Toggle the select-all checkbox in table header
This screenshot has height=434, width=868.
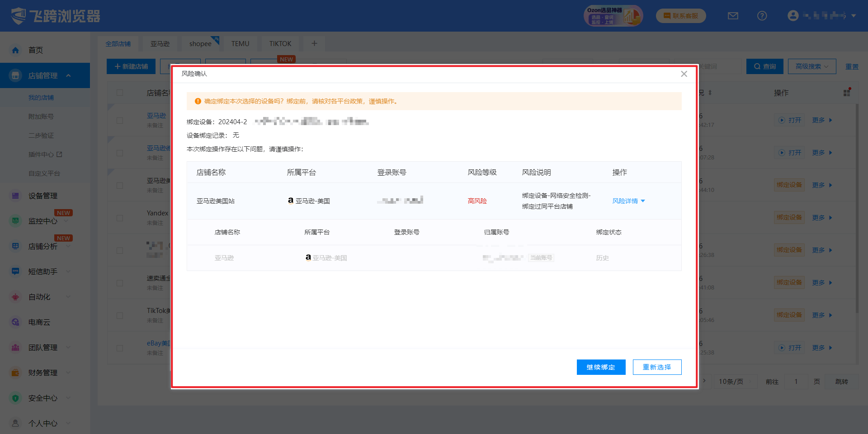coord(120,93)
